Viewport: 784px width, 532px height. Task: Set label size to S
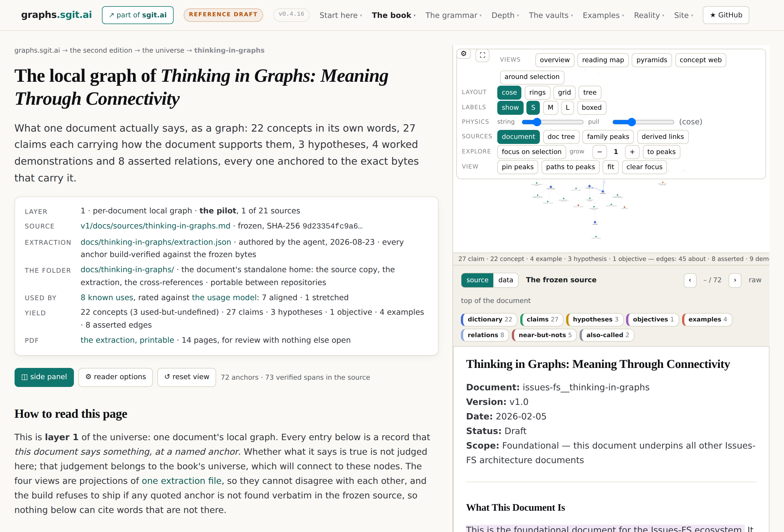coord(533,108)
